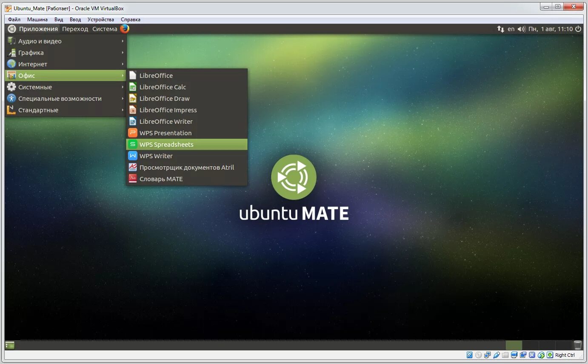
Task: Open the calendar from Пн, 1 авг, 11:10 clock
Action: 551,29
